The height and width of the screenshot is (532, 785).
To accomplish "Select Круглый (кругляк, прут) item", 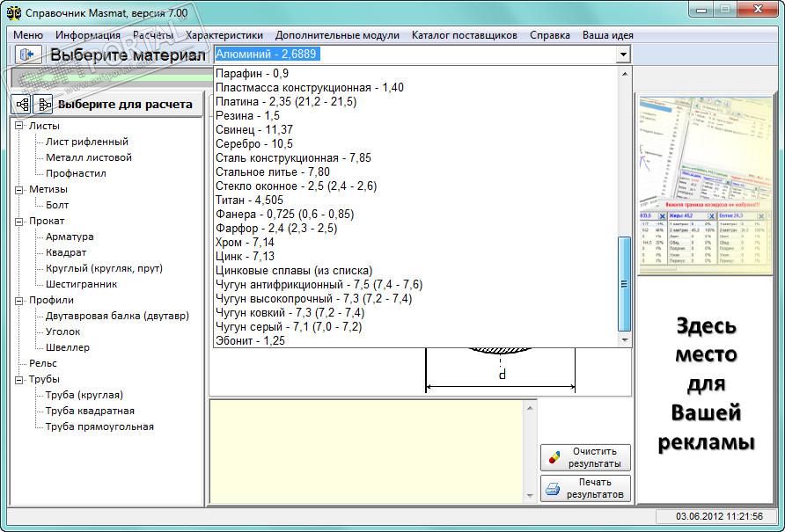I will pos(104,268).
